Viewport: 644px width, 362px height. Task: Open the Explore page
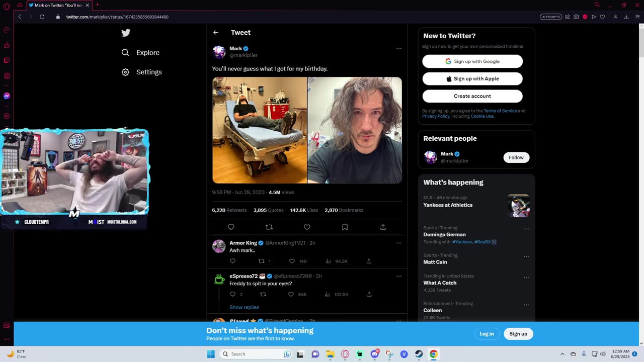(x=140, y=52)
